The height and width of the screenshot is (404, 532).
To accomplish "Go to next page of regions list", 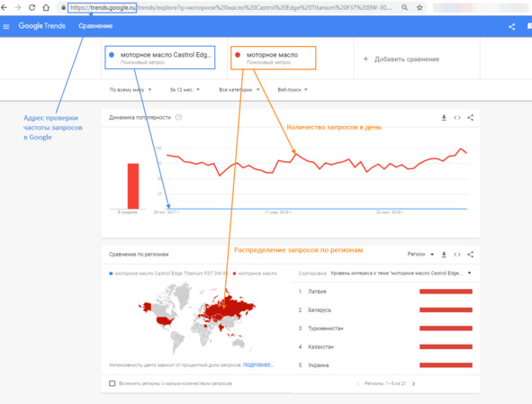I will click(x=413, y=383).
